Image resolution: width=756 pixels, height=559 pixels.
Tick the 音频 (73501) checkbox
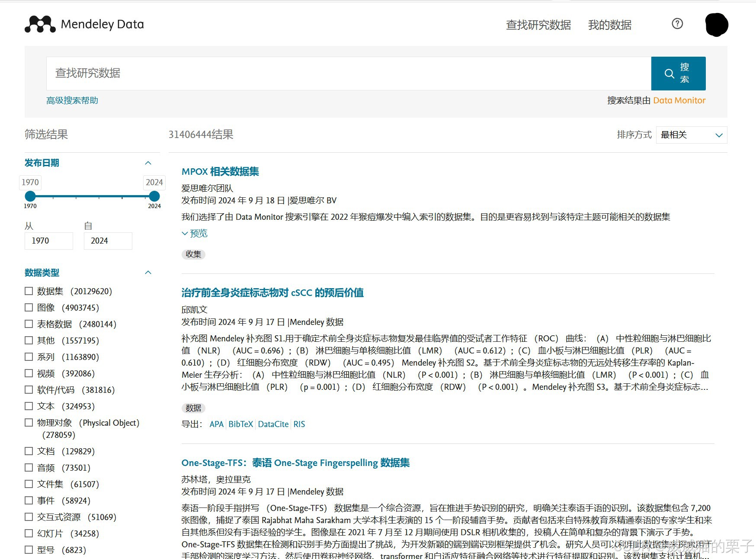pos(29,468)
